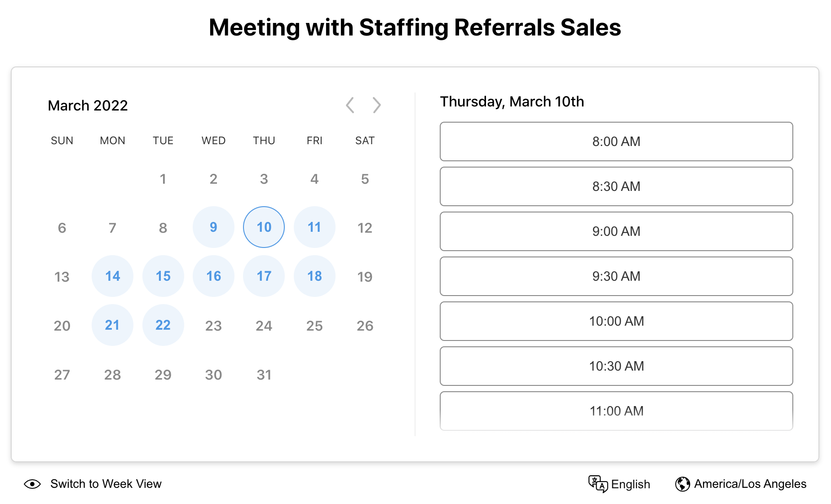Open the language selector translate icon
This screenshot has height=504, width=831.
point(597,484)
